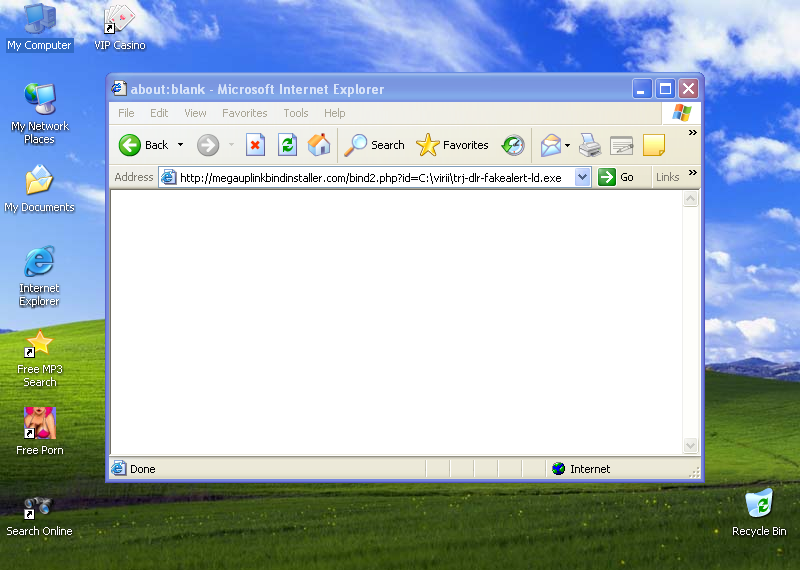Click the green Back arrow button
Screen dimensions: 800x570
(130, 145)
